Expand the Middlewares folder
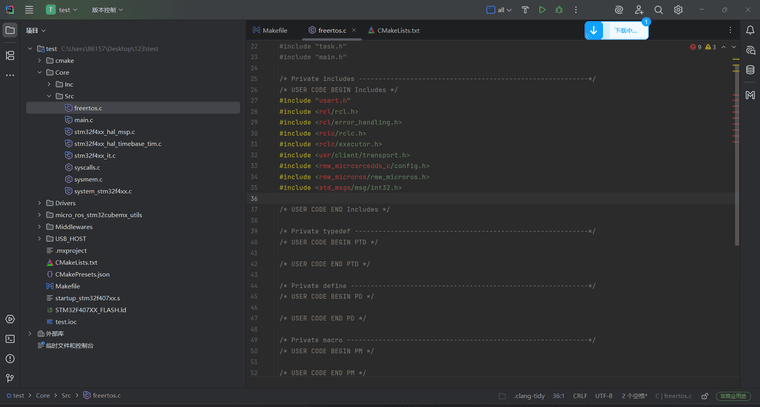 pyautogui.click(x=40, y=227)
